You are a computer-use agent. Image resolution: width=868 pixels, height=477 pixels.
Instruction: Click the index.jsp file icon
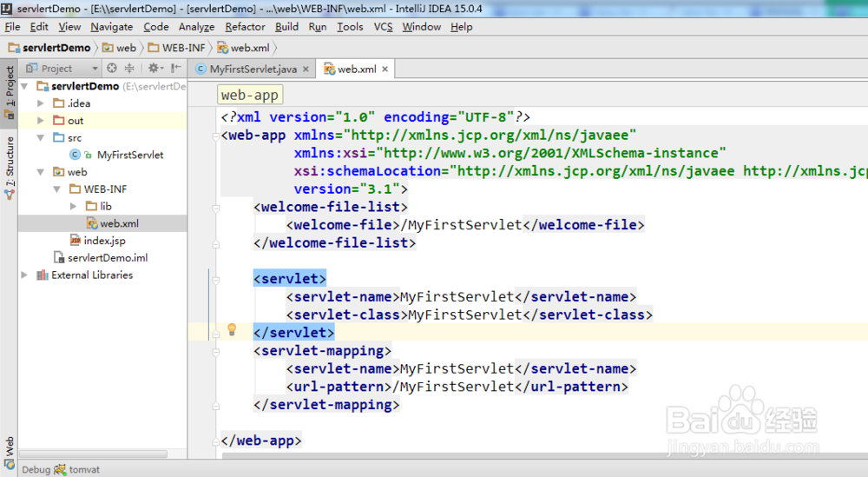(76, 240)
